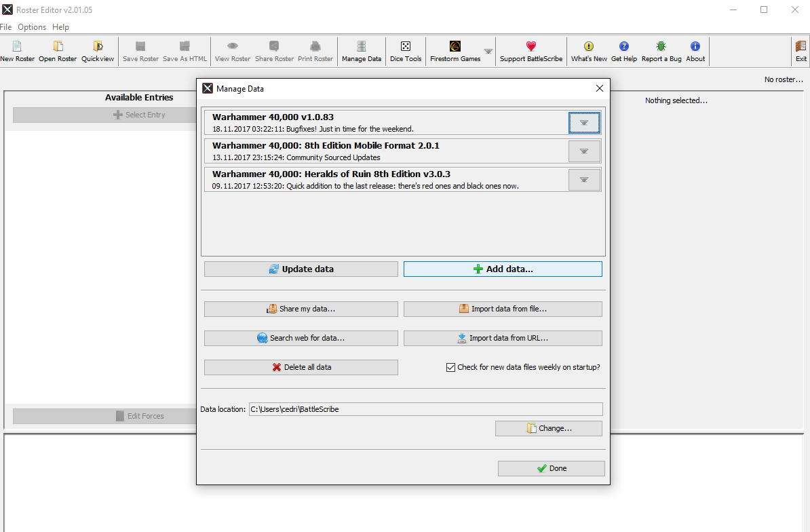The width and height of the screenshot is (810, 532).
Task: Click Share my data... button
Action: 301,309
